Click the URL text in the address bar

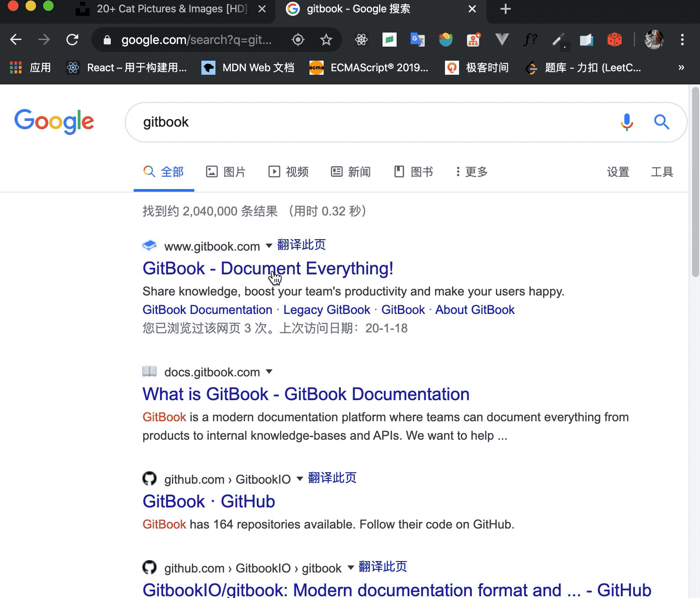coord(196,40)
